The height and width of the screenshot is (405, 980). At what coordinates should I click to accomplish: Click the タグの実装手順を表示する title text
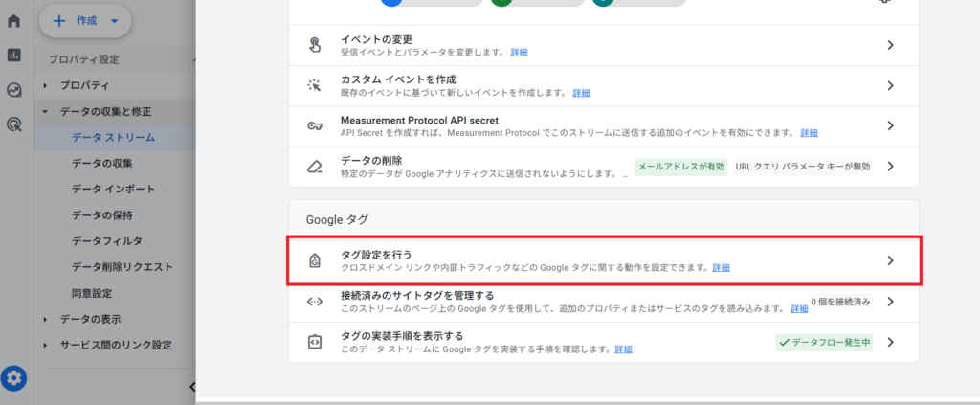tap(401, 336)
